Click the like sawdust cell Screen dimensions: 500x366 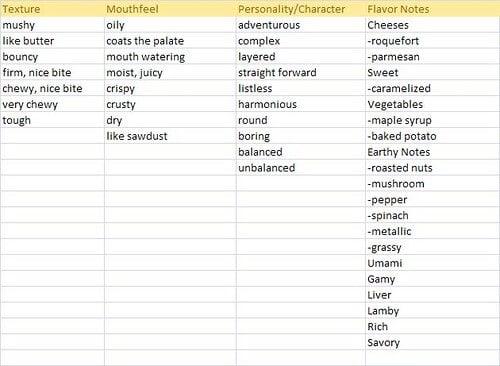point(170,136)
